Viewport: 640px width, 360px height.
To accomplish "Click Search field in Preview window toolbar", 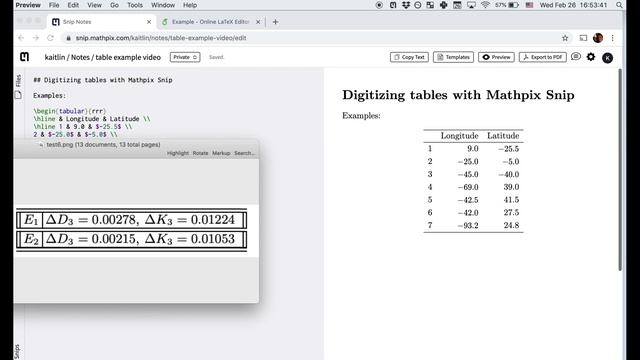I will coord(244,153).
